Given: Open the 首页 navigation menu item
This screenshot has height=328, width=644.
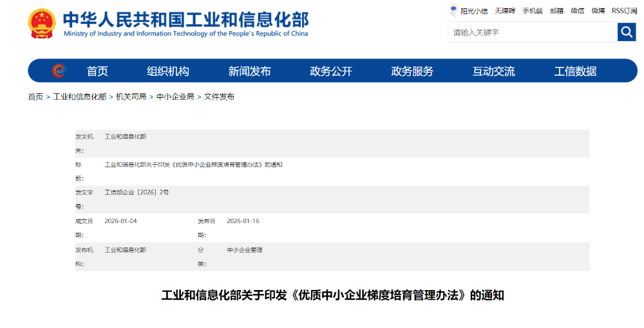Looking at the screenshot, I should click(97, 71).
